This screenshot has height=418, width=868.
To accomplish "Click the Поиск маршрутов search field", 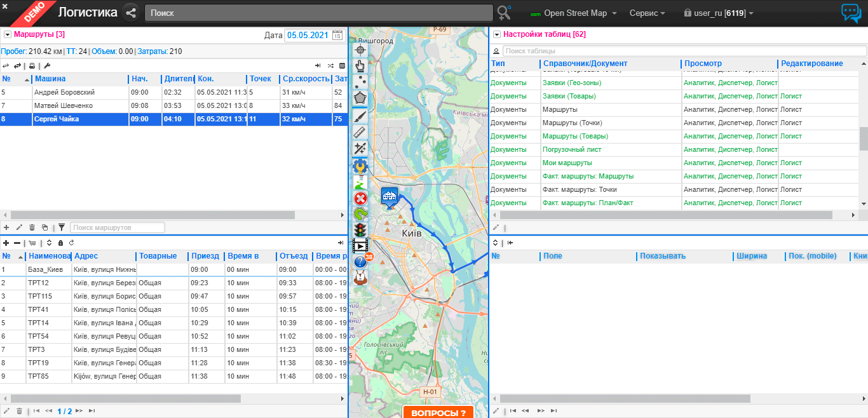I will point(117,227).
